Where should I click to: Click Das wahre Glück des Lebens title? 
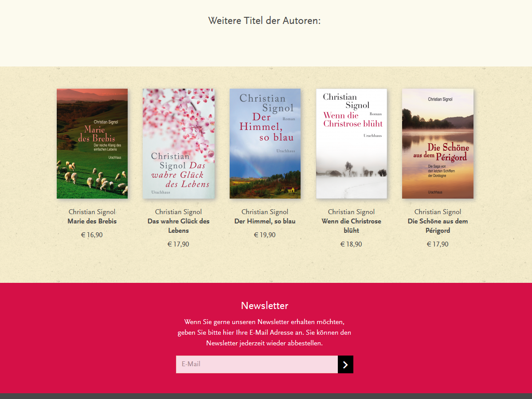(179, 226)
